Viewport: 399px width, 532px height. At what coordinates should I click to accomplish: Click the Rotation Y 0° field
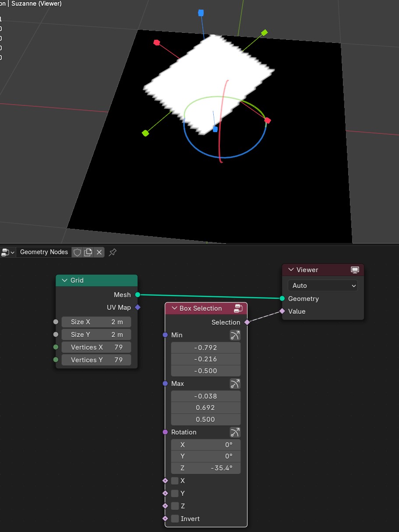coord(206,456)
